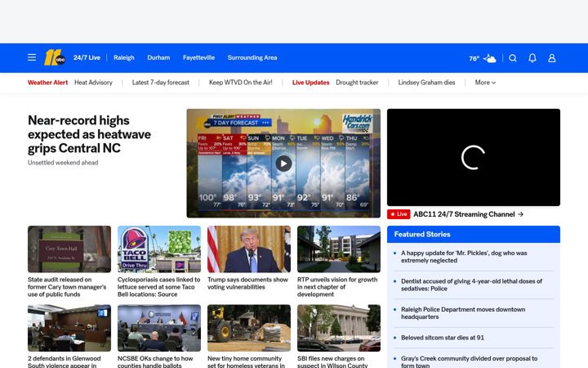The height and width of the screenshot is (368, 588).
Task: Open the user account profile icon
Action: (551, 58)
